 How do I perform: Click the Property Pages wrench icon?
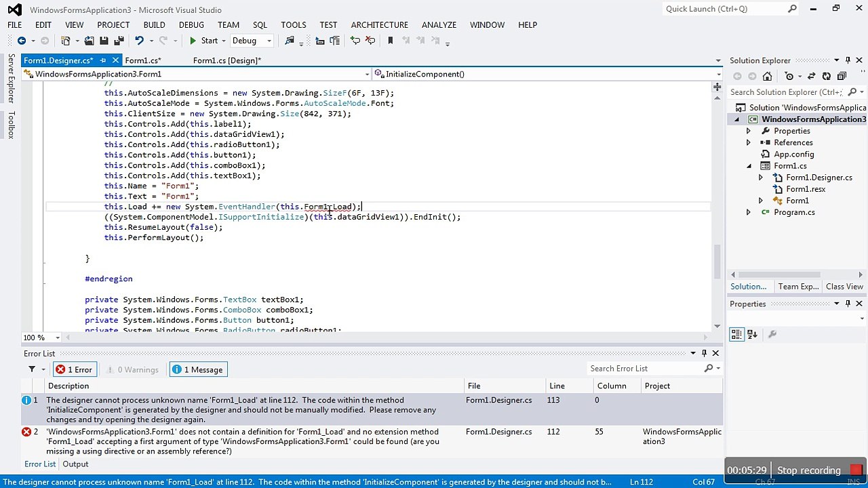(772, 334)
